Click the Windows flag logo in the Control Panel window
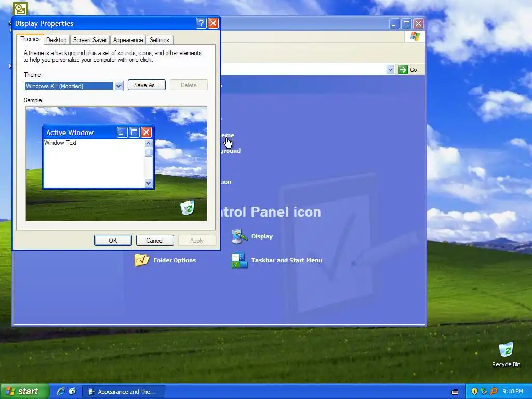532x399 pixels. 415,36
